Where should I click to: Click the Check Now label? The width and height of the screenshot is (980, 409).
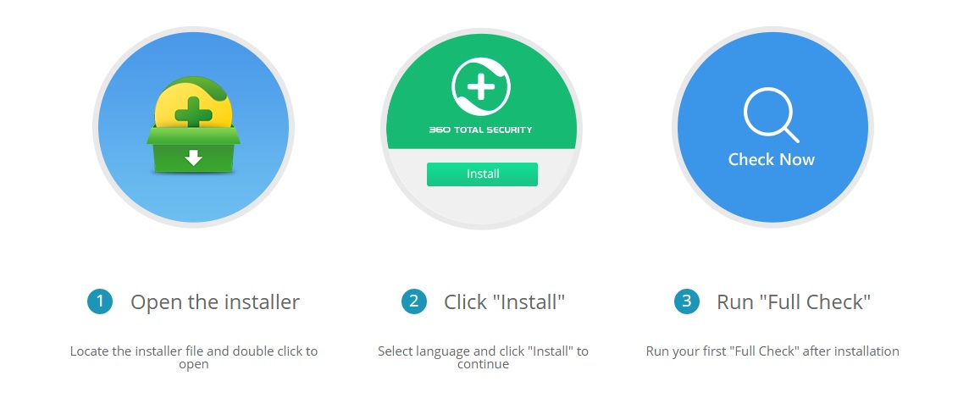point(772,159)
